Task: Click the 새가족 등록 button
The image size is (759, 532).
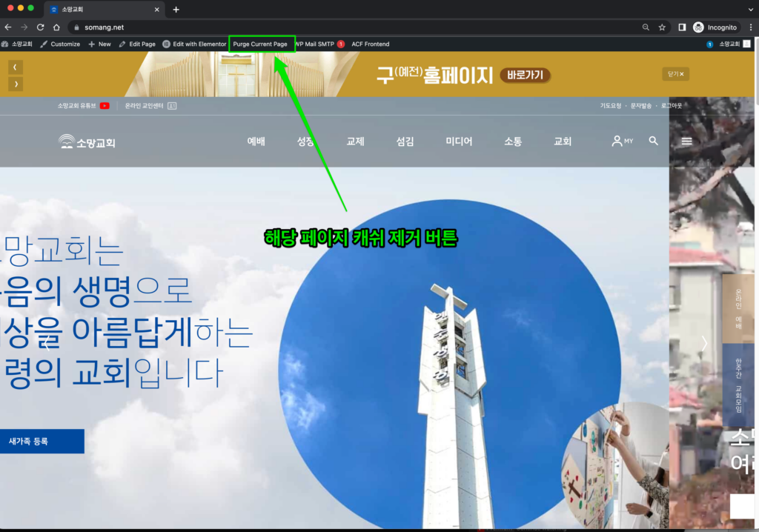Action: (42, 442)
